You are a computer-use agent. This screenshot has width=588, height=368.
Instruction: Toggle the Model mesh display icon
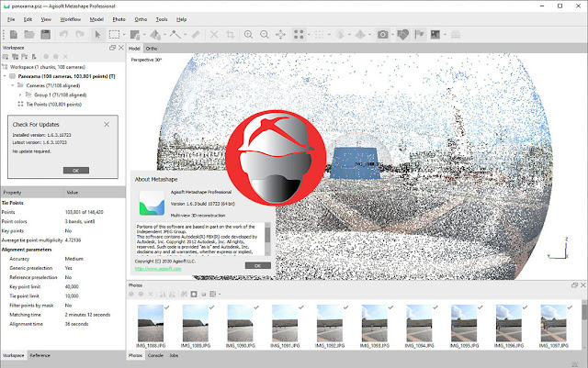point(340,35)
